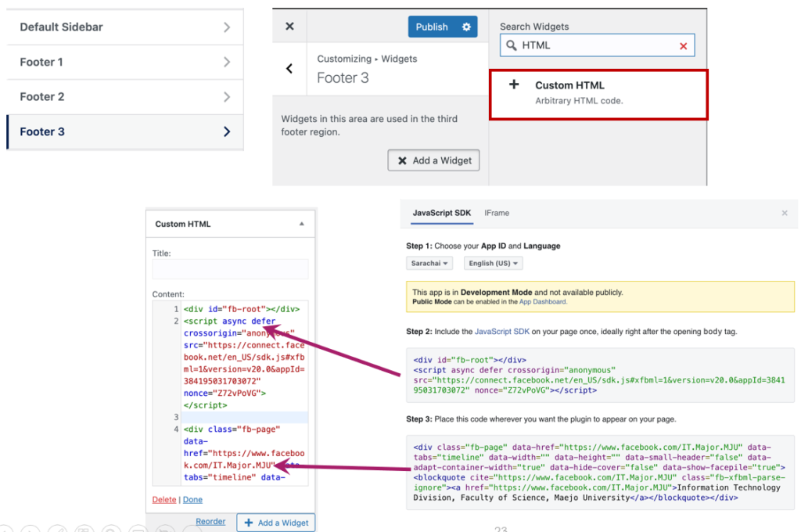Click the Done link
801x532 pixels.
(192, 499)
